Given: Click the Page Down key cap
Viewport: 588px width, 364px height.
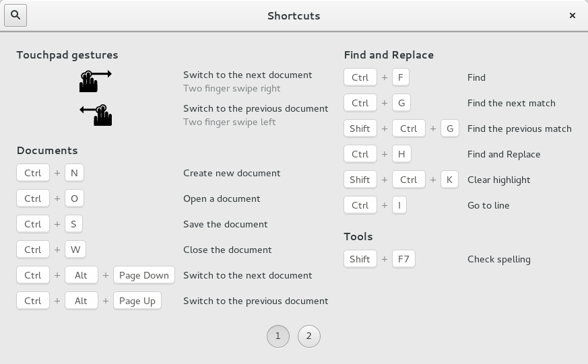Looking at the screenshot, I should (x=143, y=275).
